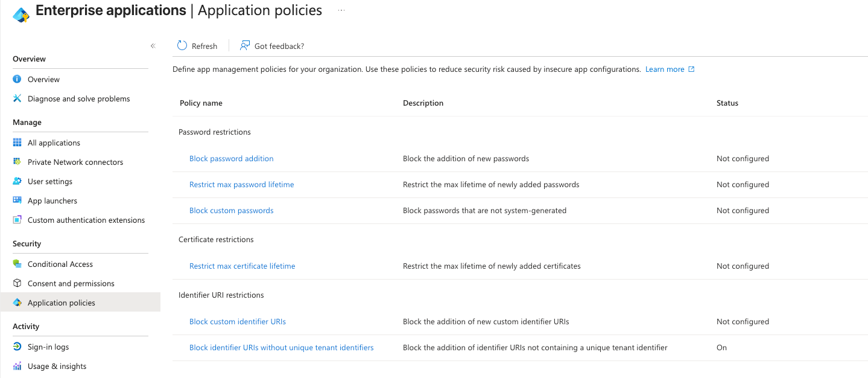Open Block password addition policy
This screenshot has width=868, height=378.
pyautogui.click(x=232, y=159)
